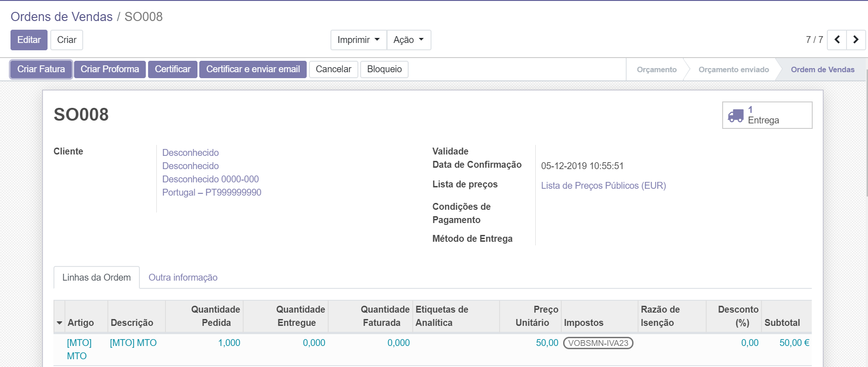Create a proforma with Criar Proforma

pos(110,69)
